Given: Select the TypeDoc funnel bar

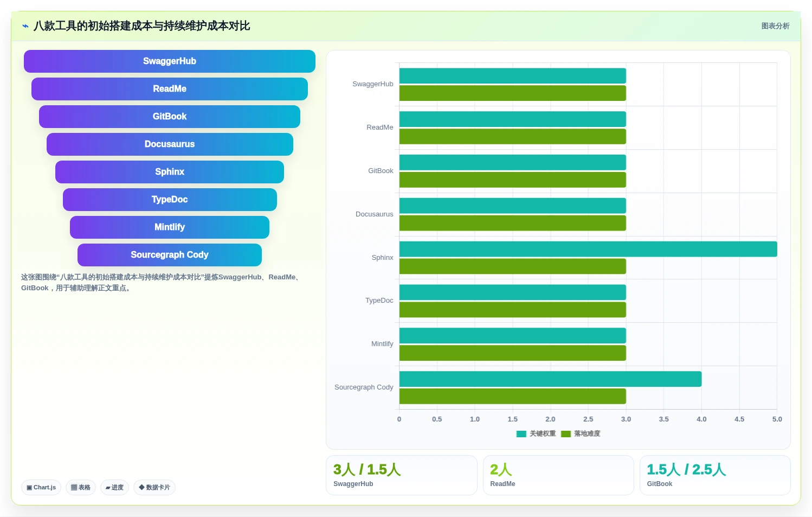Looking at the screenshot, I should pyautogui.click(x=170, y=200).
